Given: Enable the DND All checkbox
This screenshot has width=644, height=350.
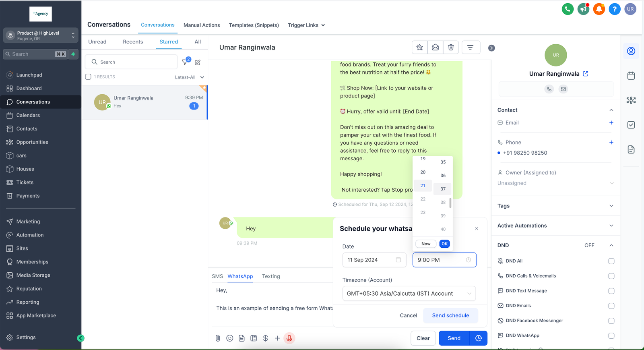Looking at the screenshot, I should tap(611, 261).
